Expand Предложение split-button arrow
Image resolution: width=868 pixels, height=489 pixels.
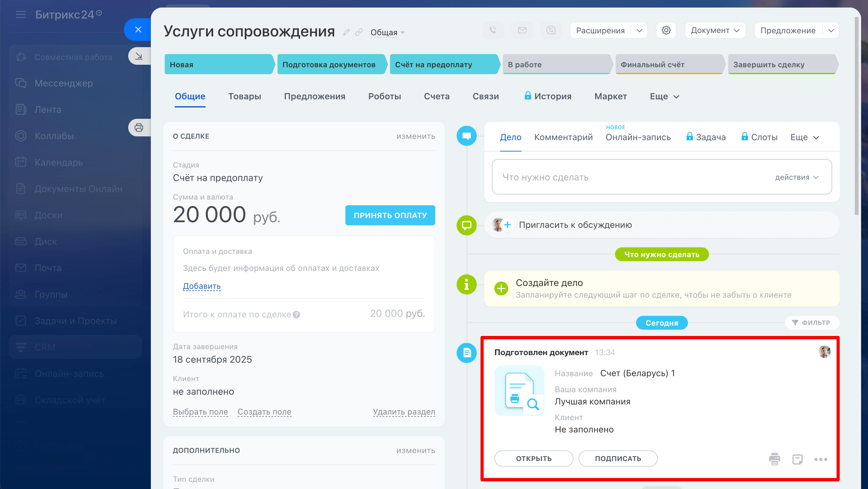click(831, 30)
